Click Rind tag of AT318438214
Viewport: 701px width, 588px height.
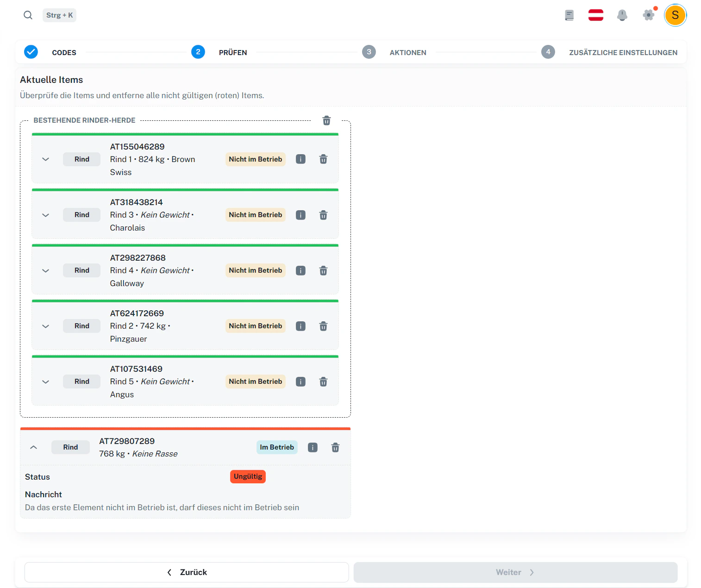coord(81,215)
